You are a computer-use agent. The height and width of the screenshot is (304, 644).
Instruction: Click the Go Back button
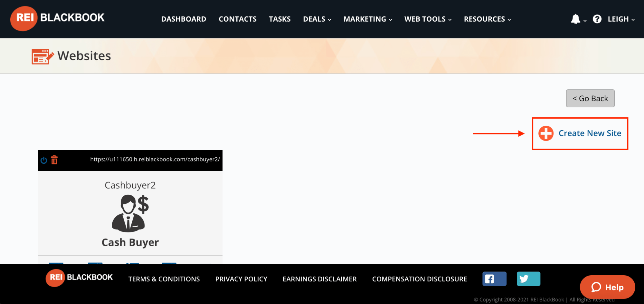590,98
